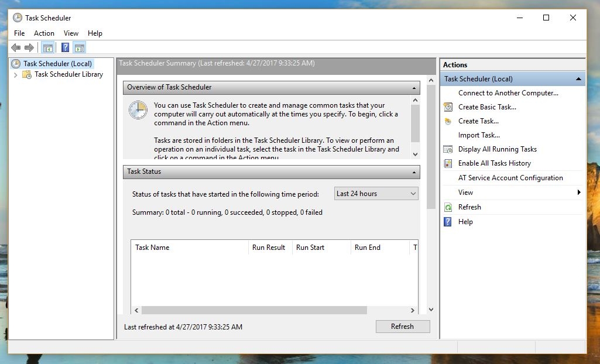
Task: Click the Create Task icon
Action: point(448,121)
